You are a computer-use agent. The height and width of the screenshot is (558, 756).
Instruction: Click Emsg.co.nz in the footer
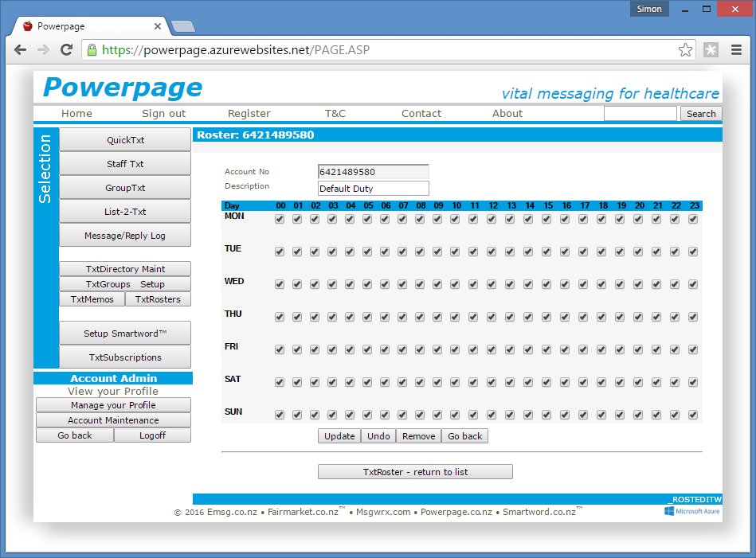[232, 512]
